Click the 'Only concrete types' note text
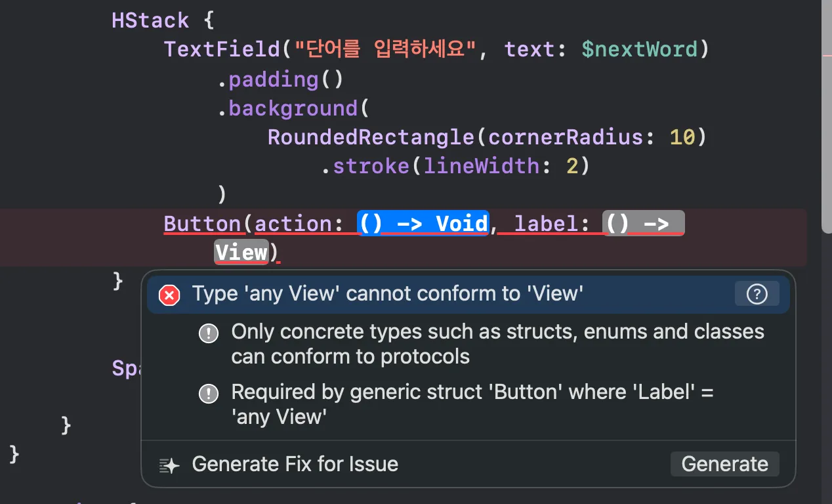This screenshot has width=832, height=504. coord(497,344)
